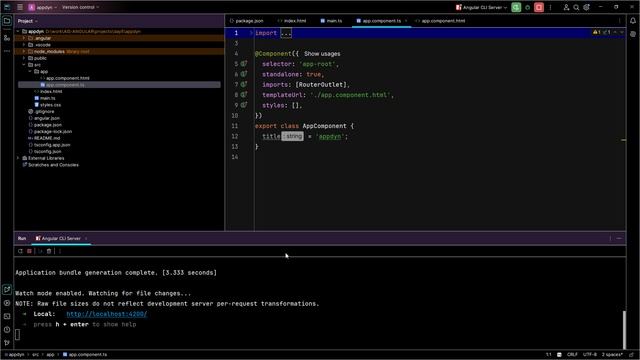Clear console output with trash icon
This screenshot has width=640, height=360.
click(x=49, y=251)
